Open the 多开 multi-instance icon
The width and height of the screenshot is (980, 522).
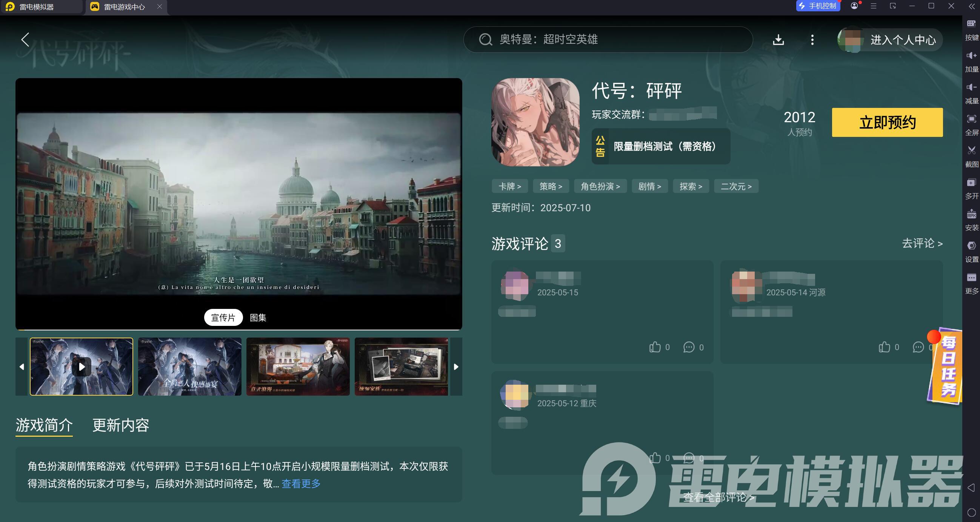click(x=971, y=183)
